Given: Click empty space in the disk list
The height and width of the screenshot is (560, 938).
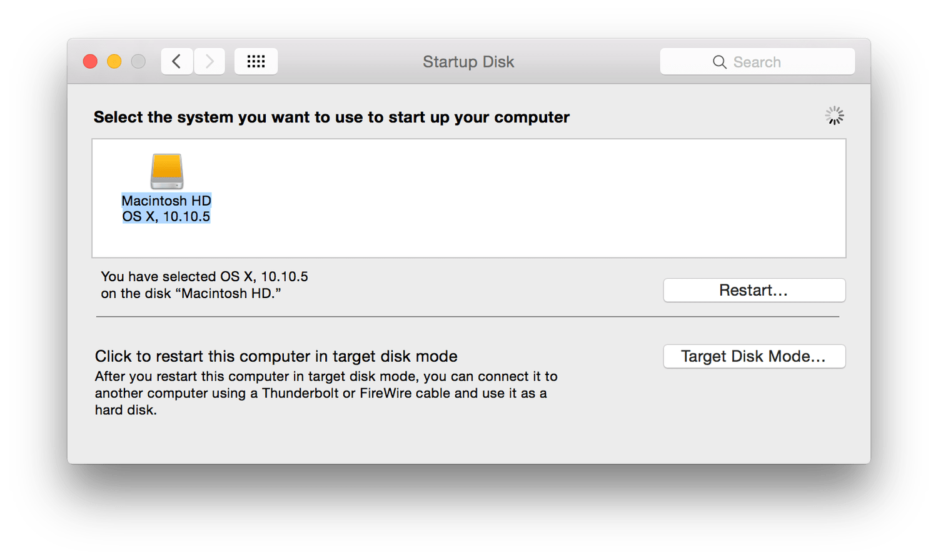Looking at the screenshot, I should 500,200.
